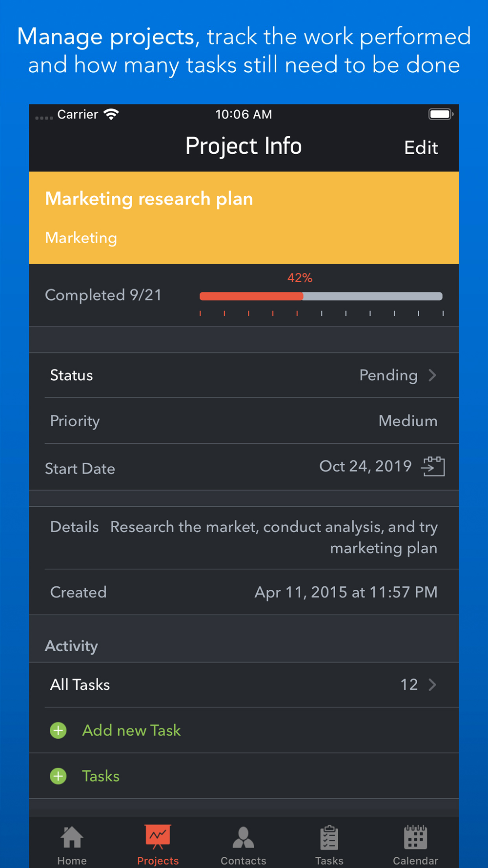Viewport: 488px width, 868px height.
Task: Tap the Add new Task link
Action: tap(131, 730)
